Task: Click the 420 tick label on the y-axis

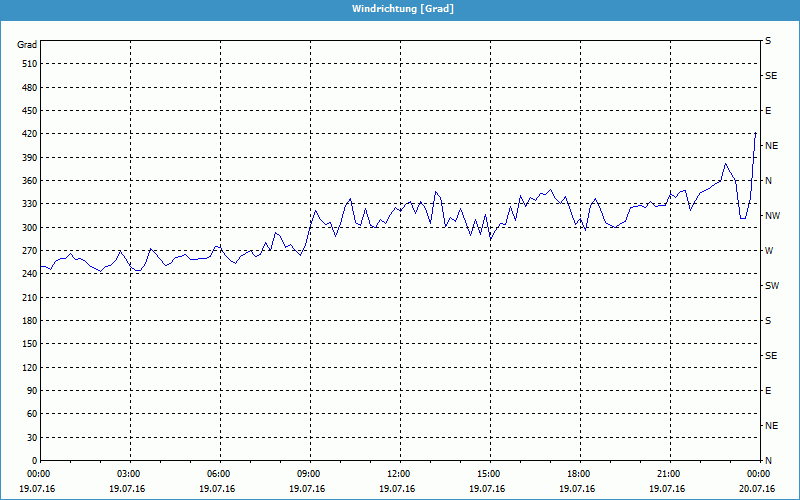Action: click(x=27, y=134)
